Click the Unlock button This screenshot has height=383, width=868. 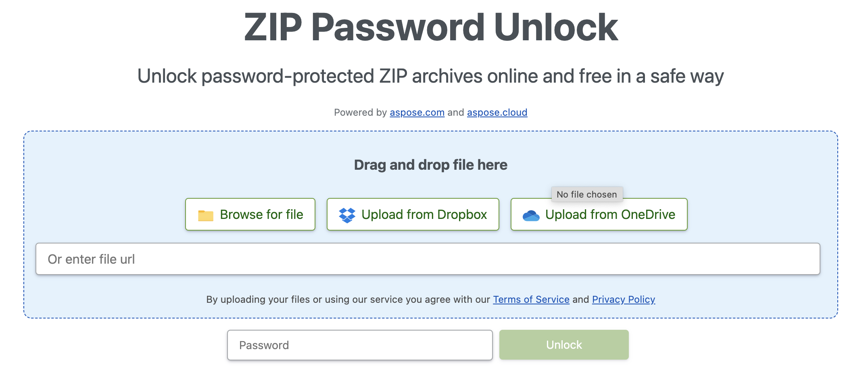563,345
